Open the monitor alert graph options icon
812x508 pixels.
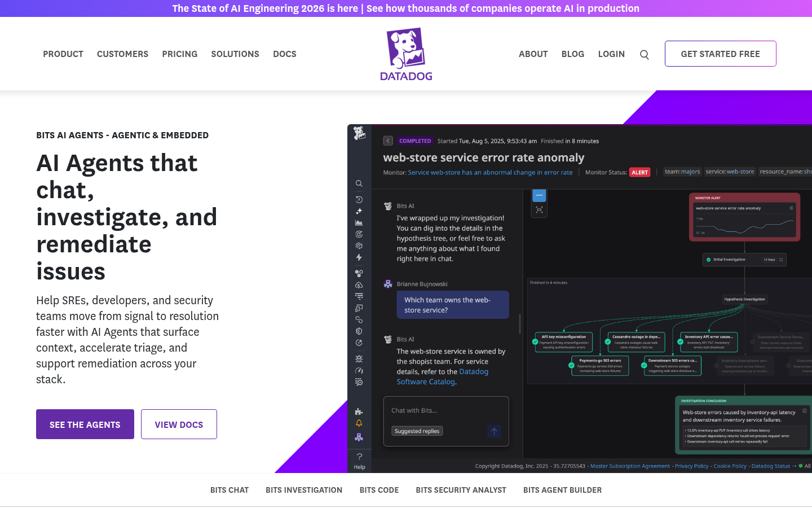point(791,208)
